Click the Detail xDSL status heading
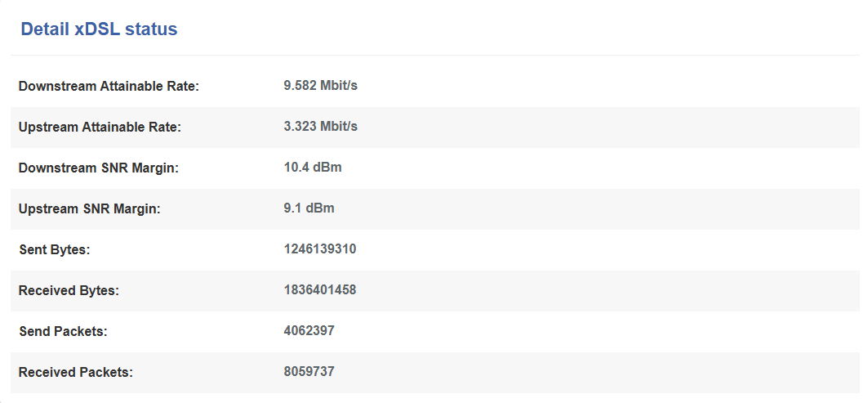 pyautogui.click(x=99, y=29)
